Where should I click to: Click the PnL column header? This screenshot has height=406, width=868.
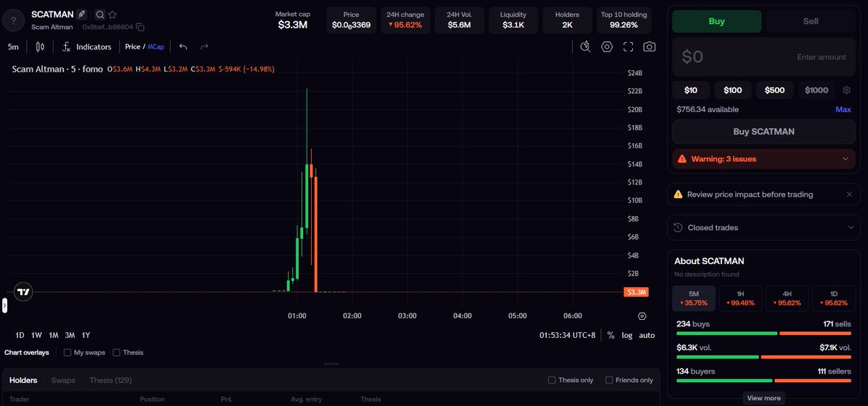(226, 399)
